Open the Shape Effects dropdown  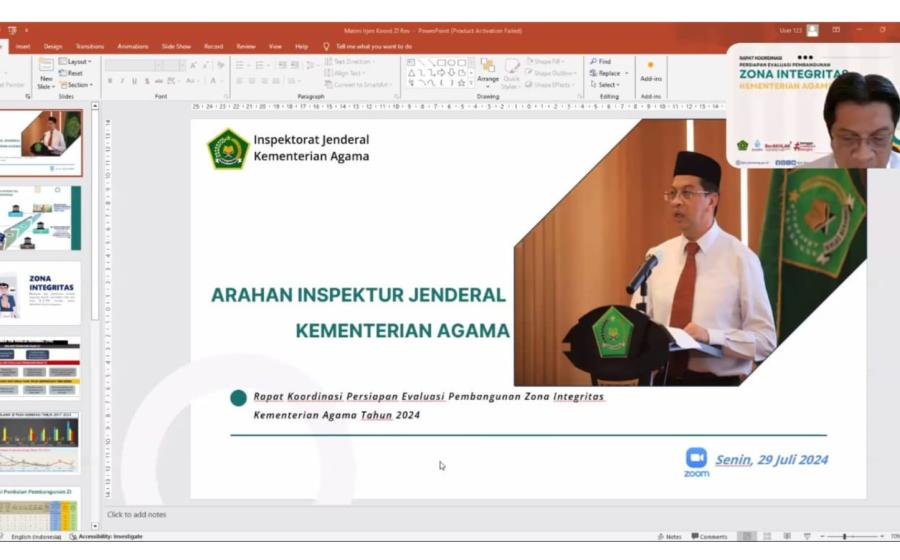tap(548, 85)
